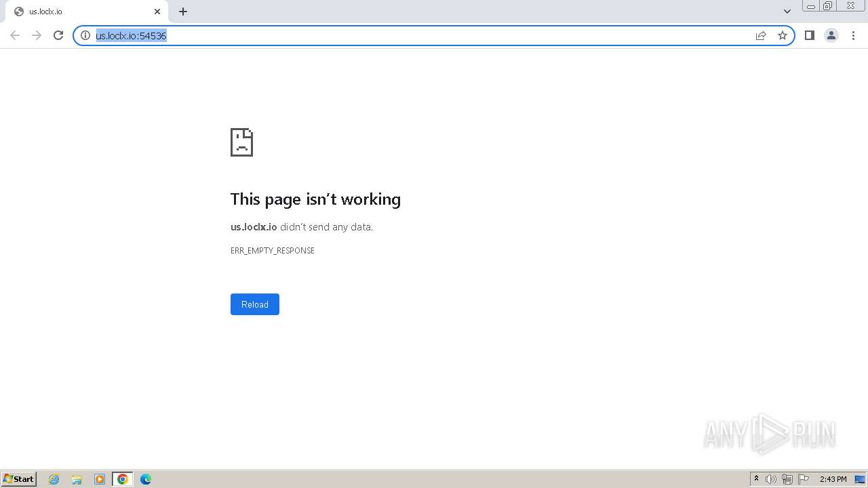Bookmark this tab with star icon
Image resolution: width=868 pixels, height=488 pixels.
point(783,35)
